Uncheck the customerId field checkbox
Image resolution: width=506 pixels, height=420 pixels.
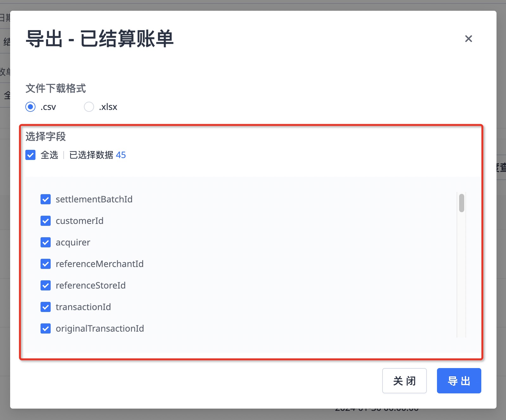(x=46, y=221)
